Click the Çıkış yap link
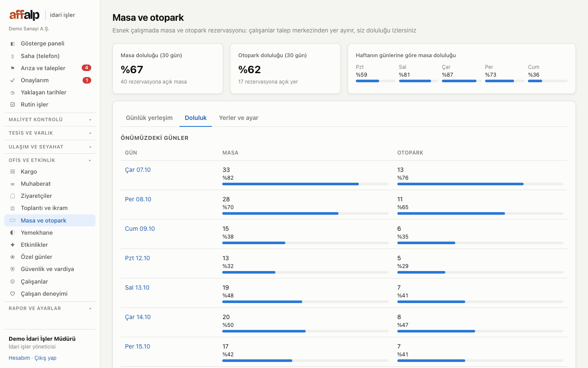 (45, 358)
